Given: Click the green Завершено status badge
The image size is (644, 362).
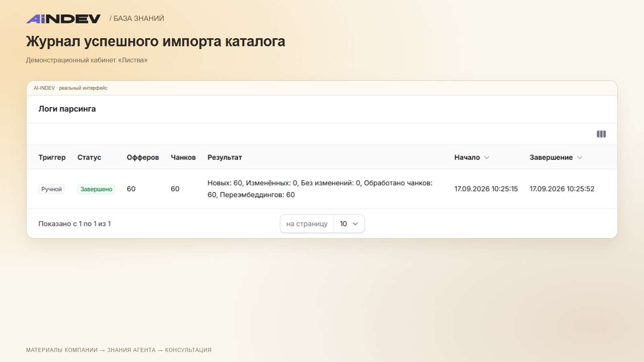Looking at the screenshot, I should tap(96, 189).
